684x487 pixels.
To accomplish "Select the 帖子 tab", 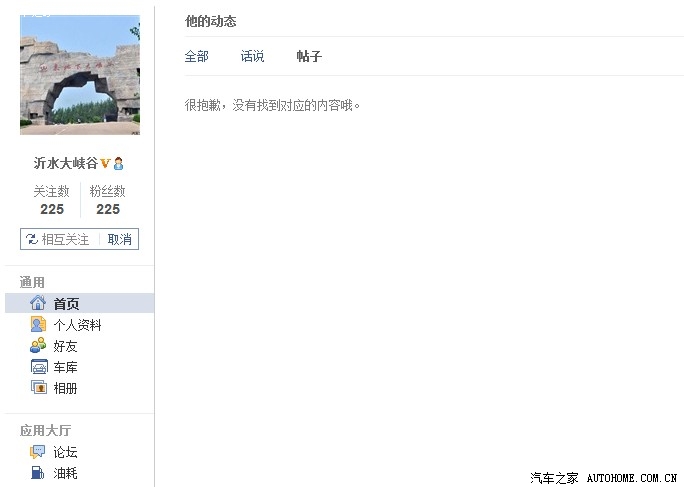I will [309, 57].
